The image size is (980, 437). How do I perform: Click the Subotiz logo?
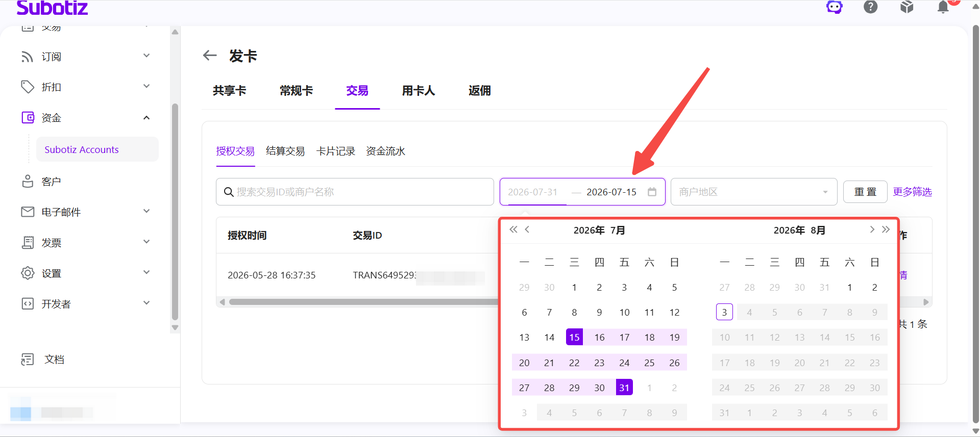tap(52, 8)
